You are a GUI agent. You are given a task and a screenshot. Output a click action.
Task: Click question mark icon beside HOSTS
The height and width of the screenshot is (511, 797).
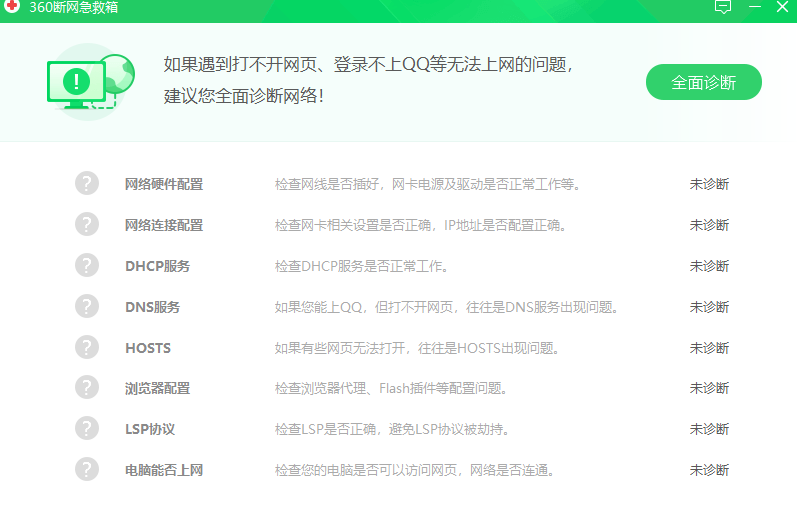[87, 347]
